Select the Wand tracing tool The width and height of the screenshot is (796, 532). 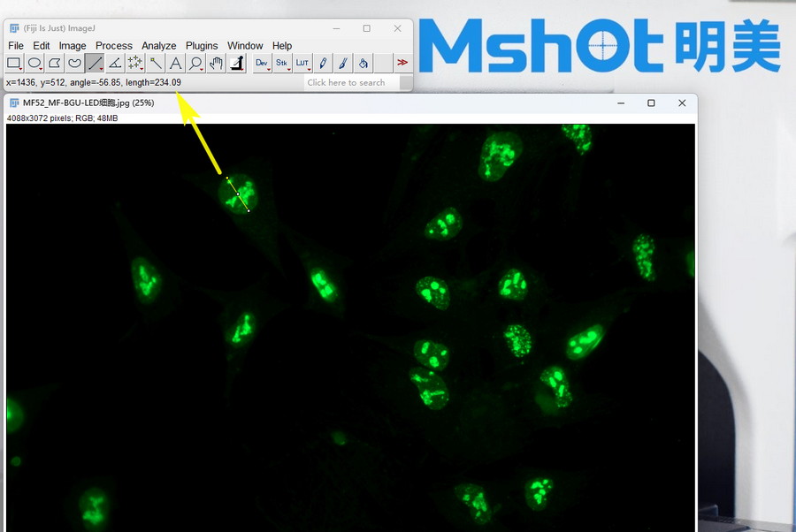click(x=156, y=63)
